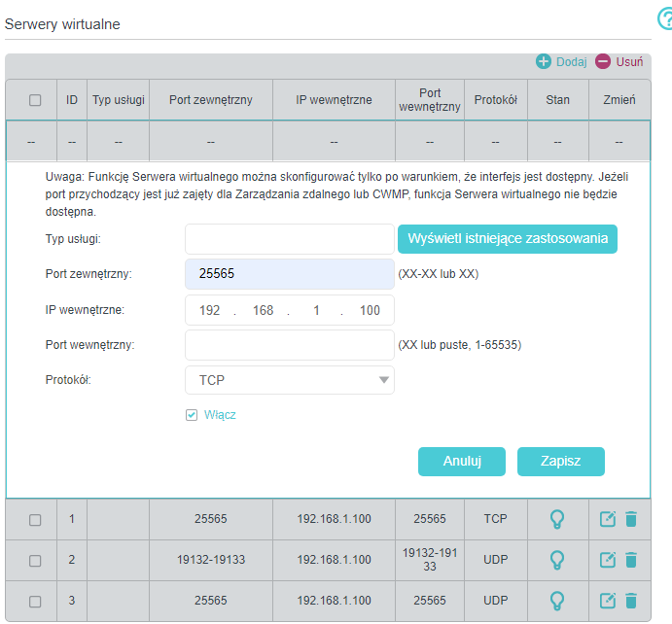672x624 pixels.
Task: Toggle status bulb for entry 1
Action: click(x=557, y=519)
